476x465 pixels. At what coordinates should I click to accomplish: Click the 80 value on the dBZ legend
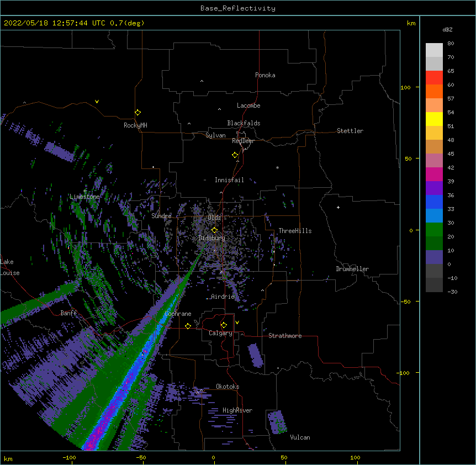point(451,44)
